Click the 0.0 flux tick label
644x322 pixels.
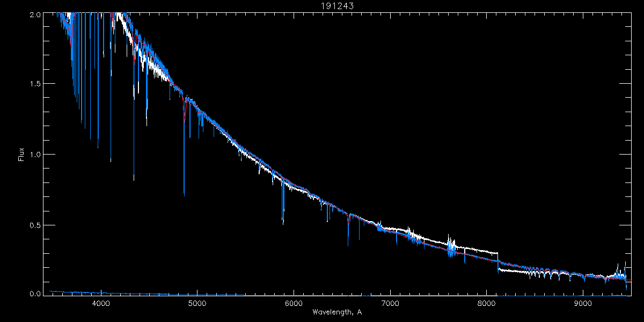click(x=35, y=294)
